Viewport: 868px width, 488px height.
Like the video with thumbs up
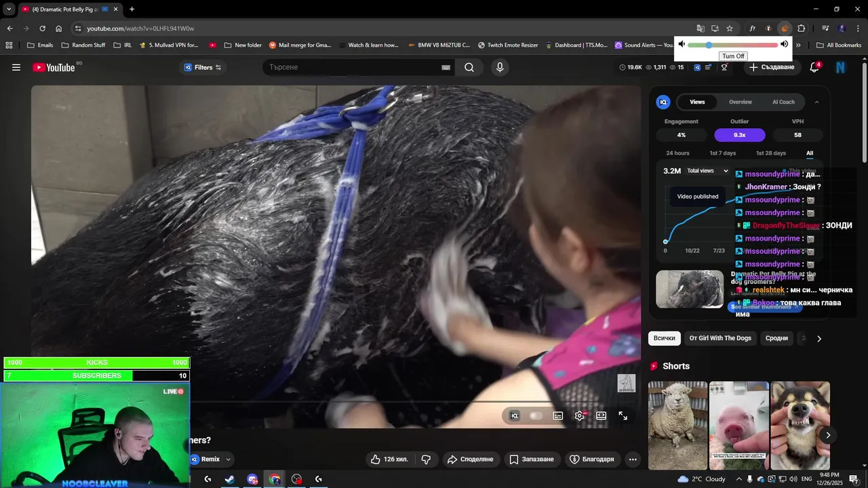389,459
